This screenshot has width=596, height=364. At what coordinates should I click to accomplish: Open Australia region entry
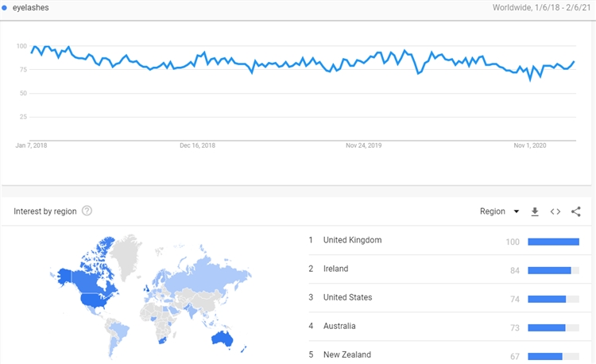pos(339,326)
